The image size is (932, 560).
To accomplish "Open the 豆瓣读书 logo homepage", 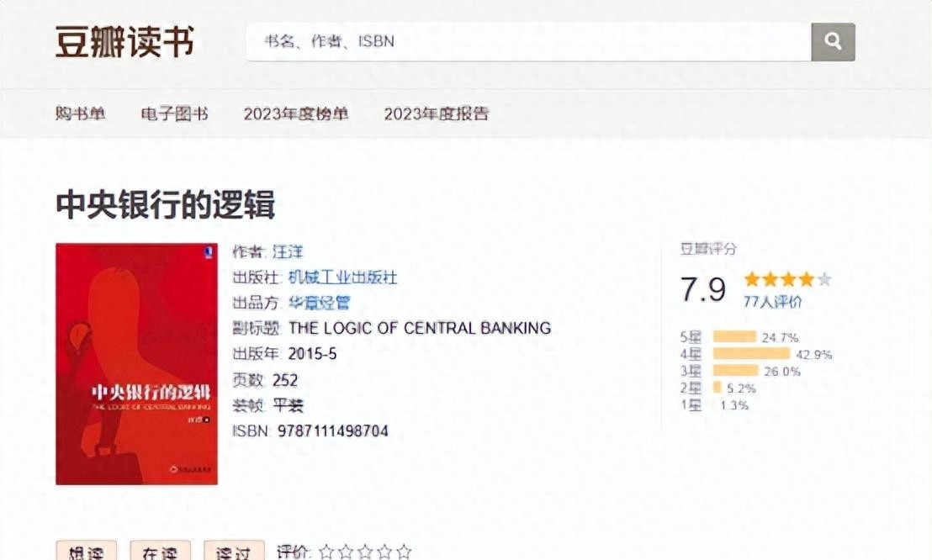I will point(124,41).
